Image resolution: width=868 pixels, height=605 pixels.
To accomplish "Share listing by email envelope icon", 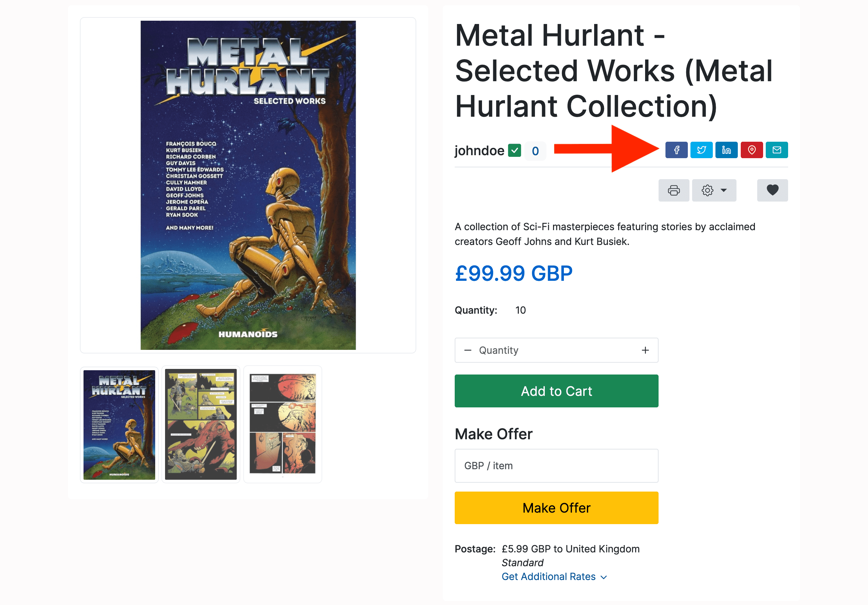I will click(777, 150).
